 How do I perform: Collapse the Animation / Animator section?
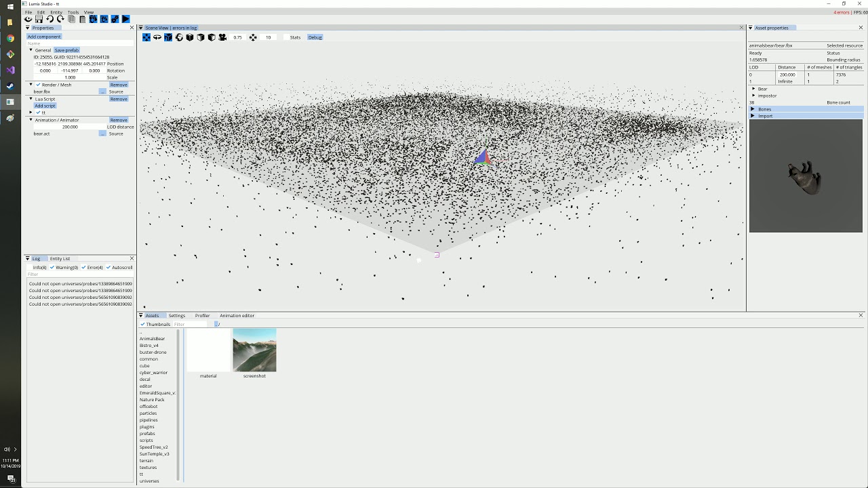click(31, 120)
